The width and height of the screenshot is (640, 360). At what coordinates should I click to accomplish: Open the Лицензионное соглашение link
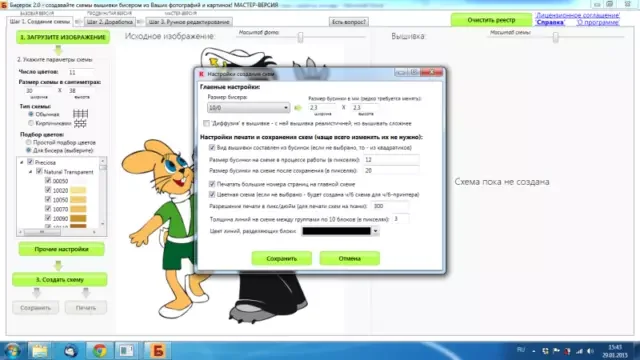578,15
